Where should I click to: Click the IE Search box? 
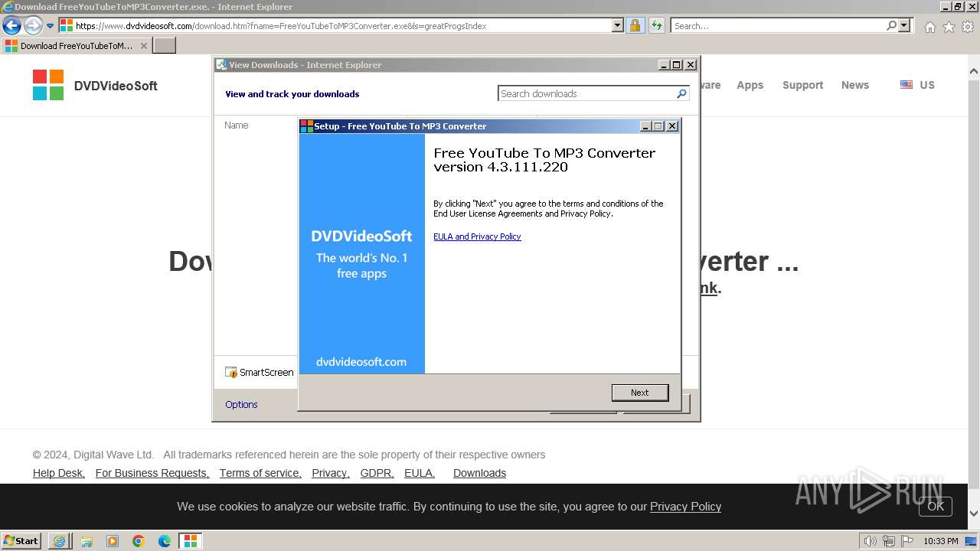pos(779,25)
